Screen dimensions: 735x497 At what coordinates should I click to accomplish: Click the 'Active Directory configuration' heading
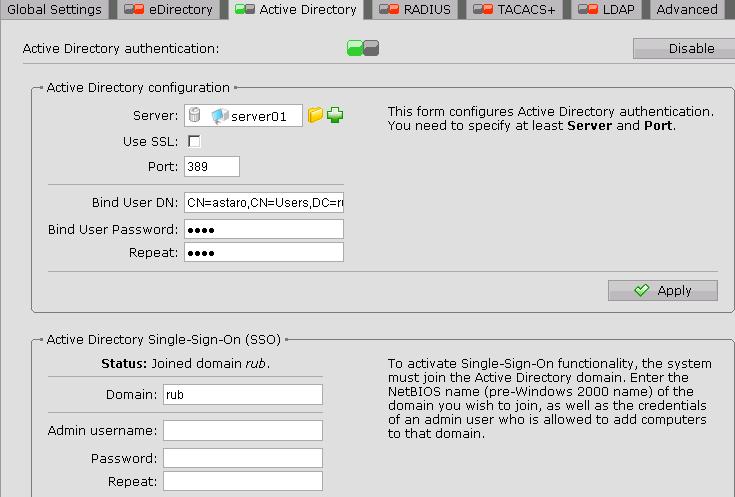click(x=138, y=88)
